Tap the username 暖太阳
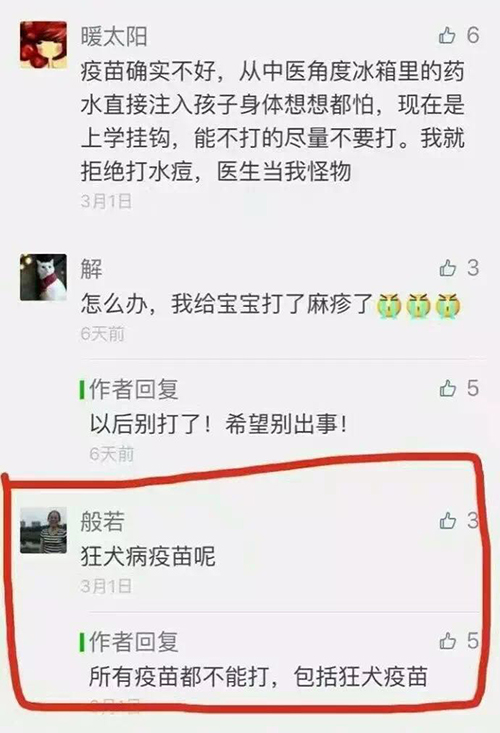Viewport: 500px width, 733px height. click(114, 36)
